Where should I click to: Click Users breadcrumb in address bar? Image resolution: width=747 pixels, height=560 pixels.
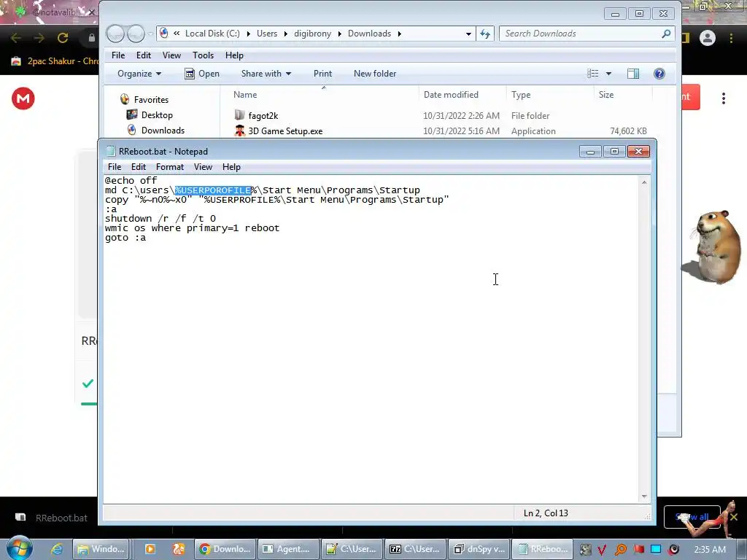[267, 34]
